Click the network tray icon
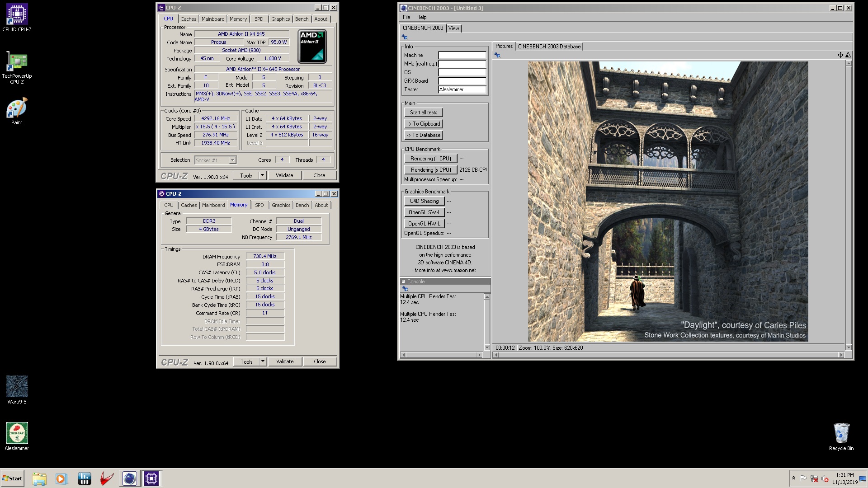The width and height of the screenshot is (868, 488). tap(814, 479)
